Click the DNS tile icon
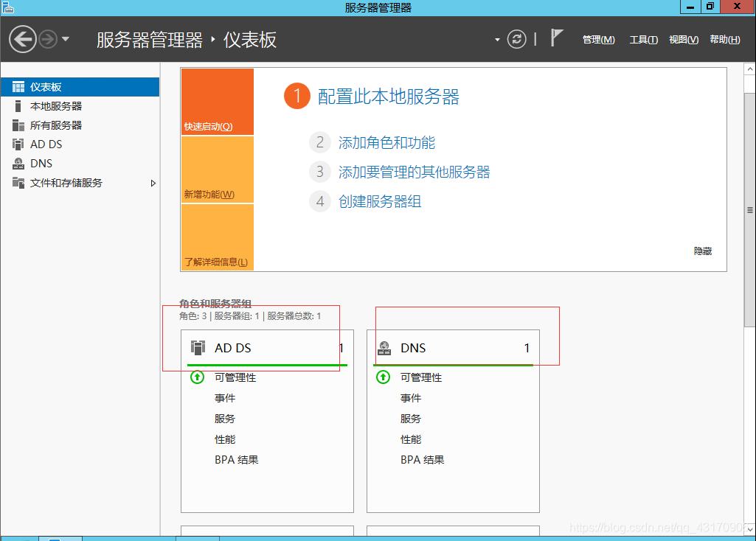Screen dimensions: 756x541 click(384, 348)
